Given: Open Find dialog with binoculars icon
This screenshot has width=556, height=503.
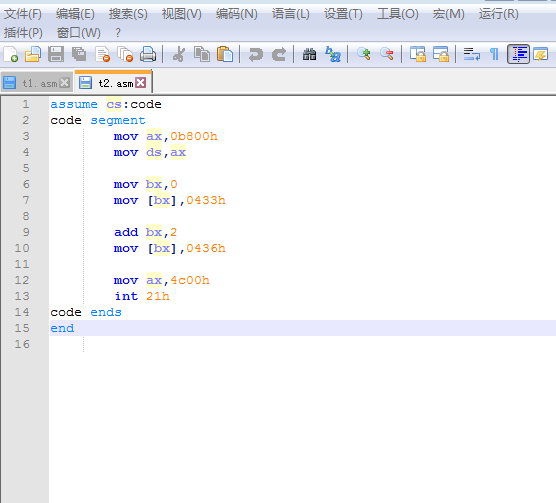Looking at the screenshot, I should point(309,55).
